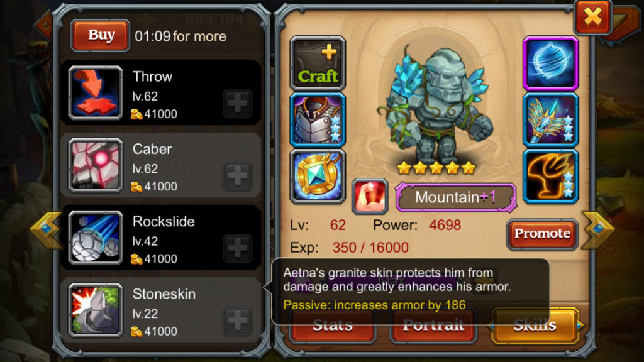Switch to the Skills tab
The height and width of the screenshot is (362, 644).
click(x=535, y=326)
